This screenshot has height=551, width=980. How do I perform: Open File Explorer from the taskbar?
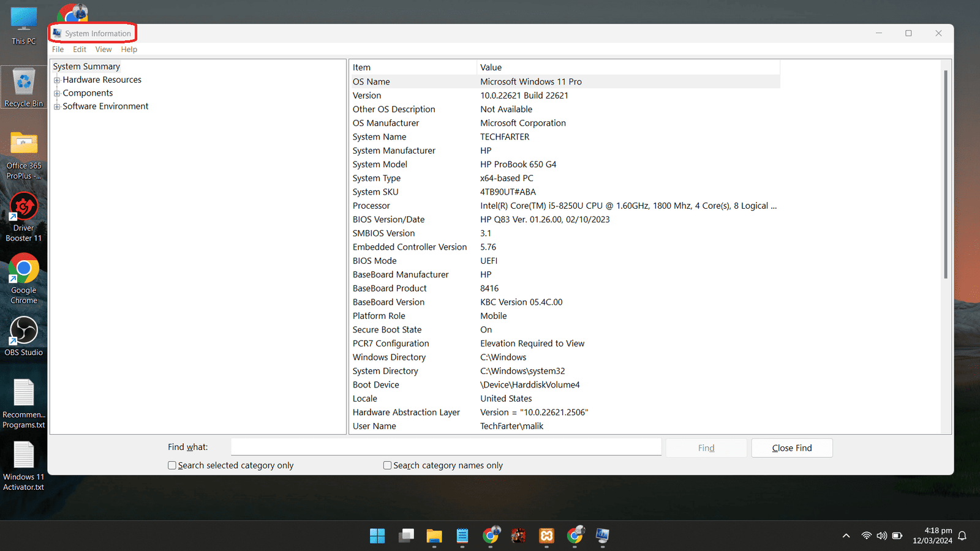(x=434, y=536)
